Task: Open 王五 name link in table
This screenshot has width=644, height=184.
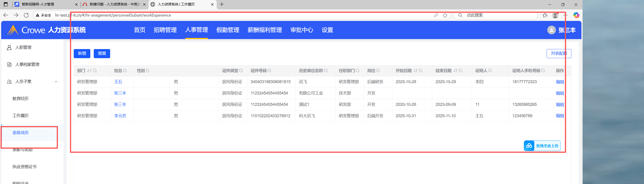Action: coord(118,82)
